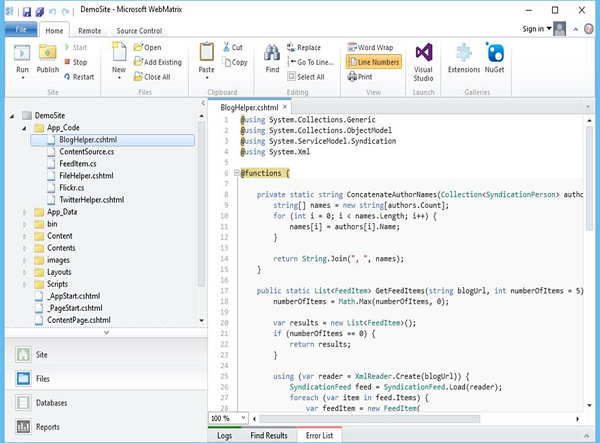Open the Find Results tab

267,435
